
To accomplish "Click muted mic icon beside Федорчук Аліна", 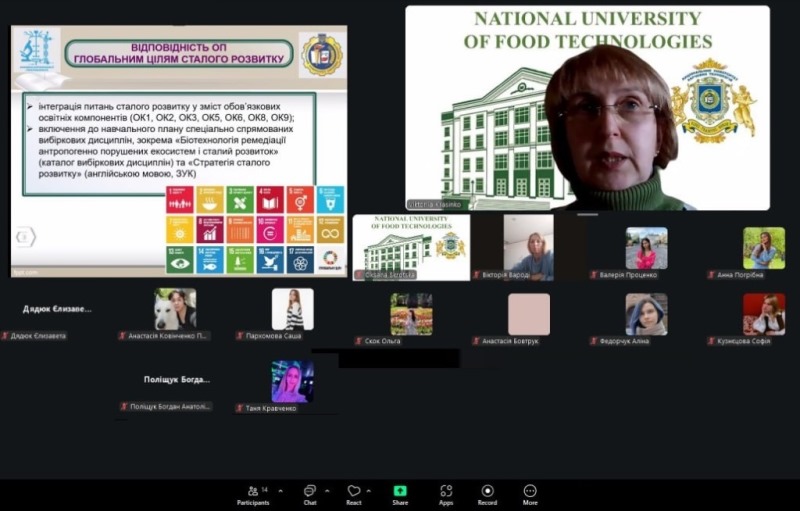I will point(594,341).
